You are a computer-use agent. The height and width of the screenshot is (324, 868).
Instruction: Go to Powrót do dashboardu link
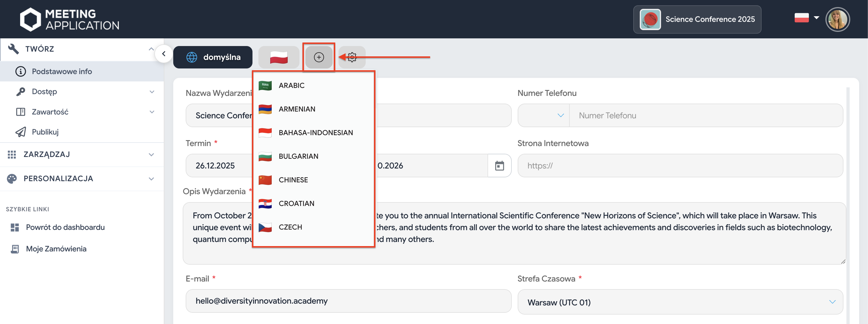(x=65, y=228)
